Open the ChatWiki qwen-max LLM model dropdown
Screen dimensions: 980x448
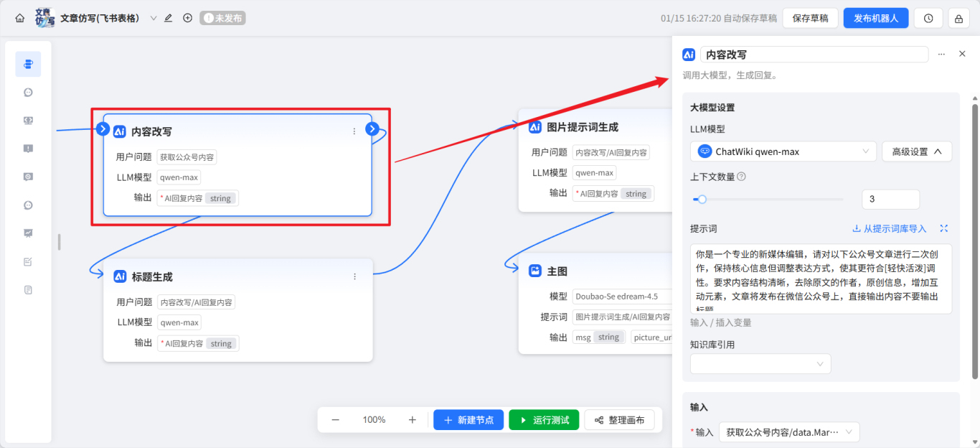tap(783, 151)
